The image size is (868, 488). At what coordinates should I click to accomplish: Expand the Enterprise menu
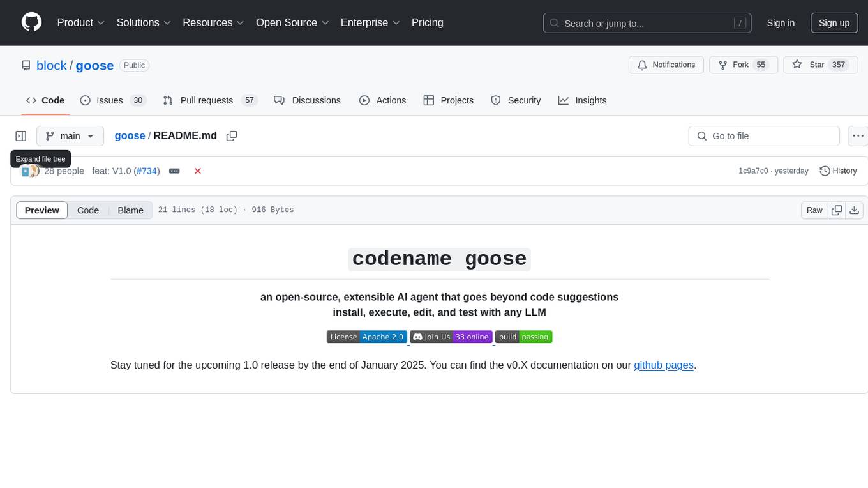pyautogui.click(x=370, y=22)
